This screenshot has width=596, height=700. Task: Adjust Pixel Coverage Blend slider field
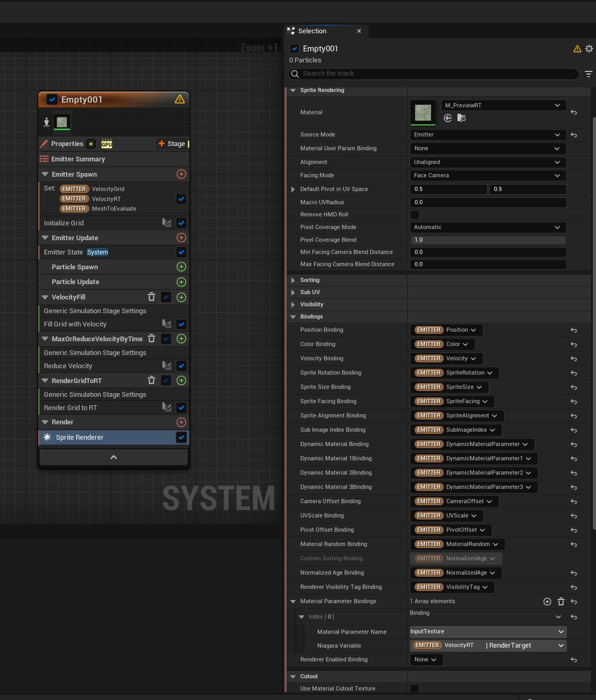tap(488, 240)
